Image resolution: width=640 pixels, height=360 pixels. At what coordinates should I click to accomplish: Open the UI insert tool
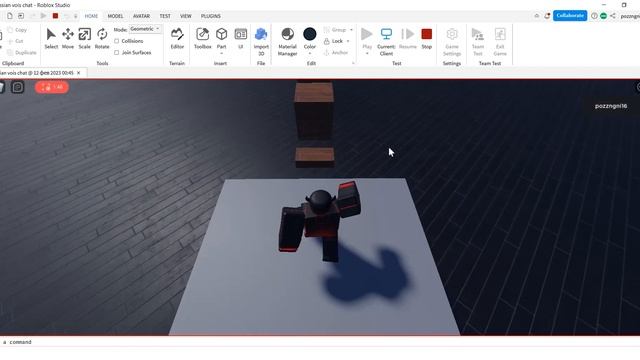(x=240, y=38)
